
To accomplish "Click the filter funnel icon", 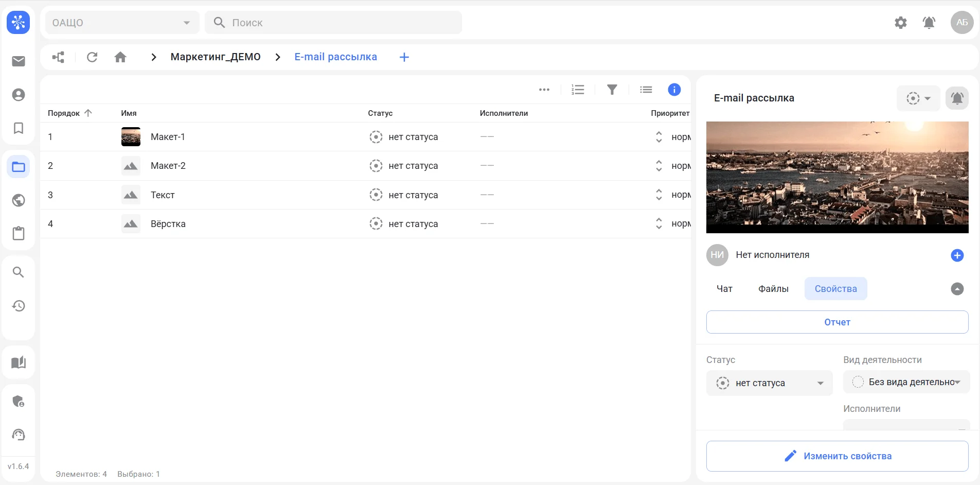I will click(612, 90).
